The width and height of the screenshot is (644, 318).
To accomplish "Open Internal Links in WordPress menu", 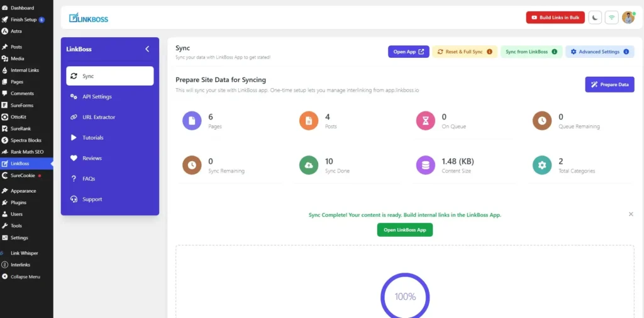I will pos(26,71).
